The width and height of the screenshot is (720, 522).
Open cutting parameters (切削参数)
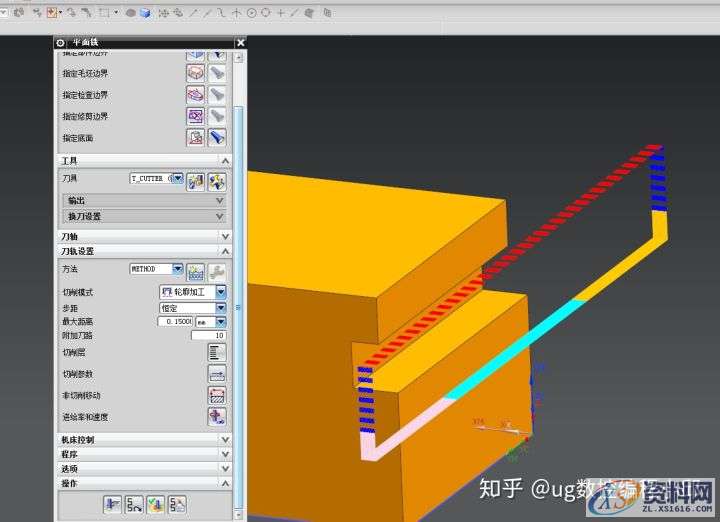tap(217, 374)
